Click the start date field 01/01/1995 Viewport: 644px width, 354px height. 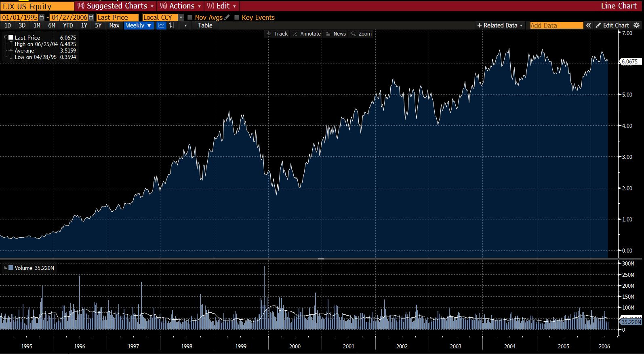click(19, 17)
